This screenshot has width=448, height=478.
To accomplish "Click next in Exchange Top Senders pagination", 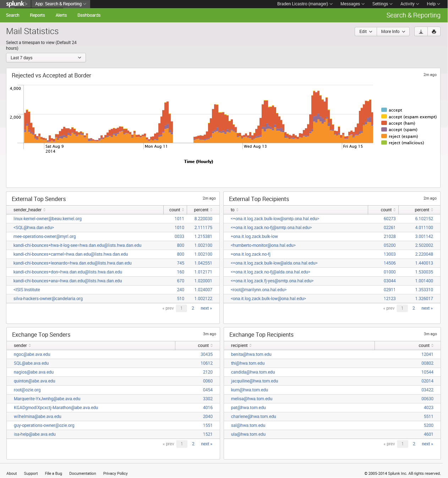I will [x=207, y=444].
